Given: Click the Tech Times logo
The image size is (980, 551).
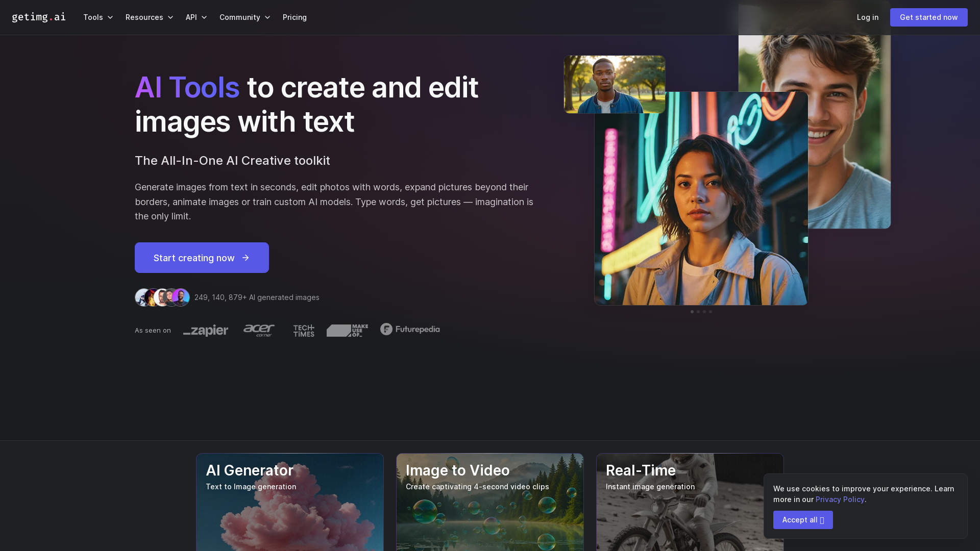Looking at the screenshot, I should pyautogui.click(x=304, y=331).
